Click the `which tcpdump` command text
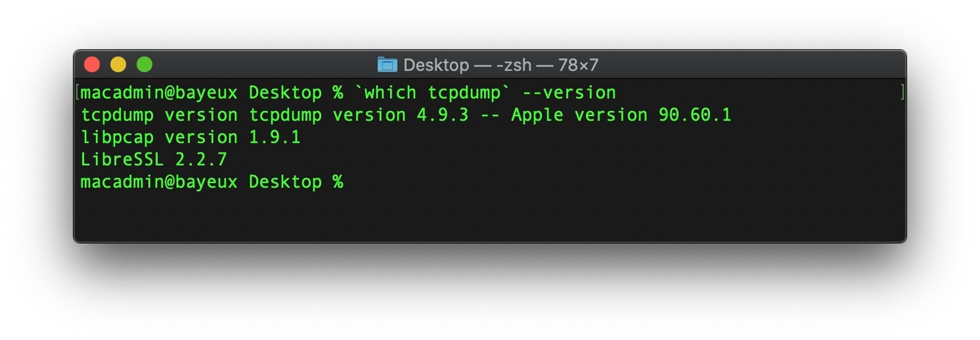 [433, 93]
